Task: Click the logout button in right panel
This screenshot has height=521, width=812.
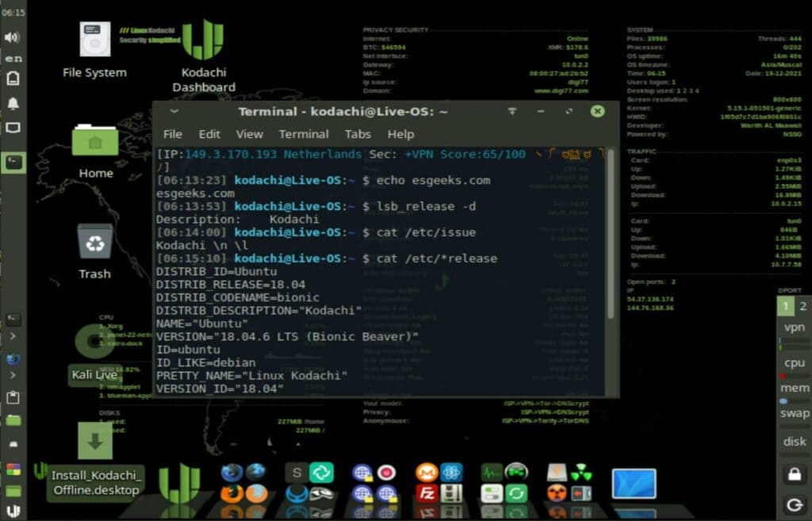Action: point(793,504)
